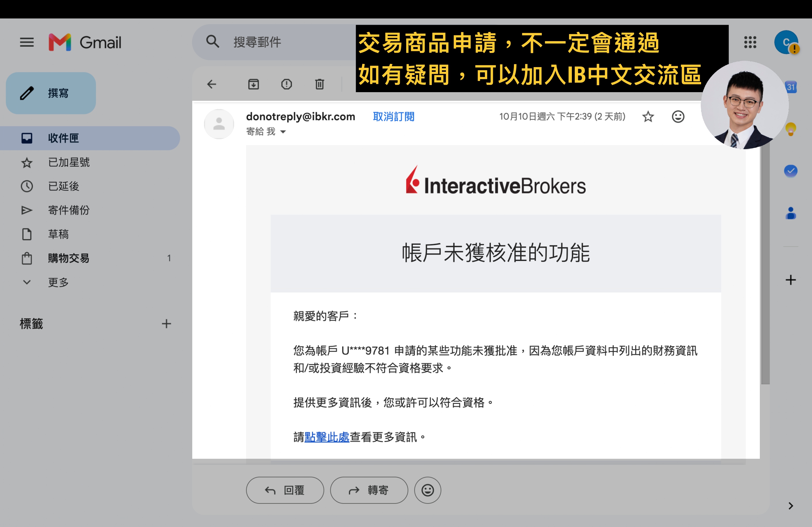
Task: Hide the side panel with the chevron
Action: 790,505
